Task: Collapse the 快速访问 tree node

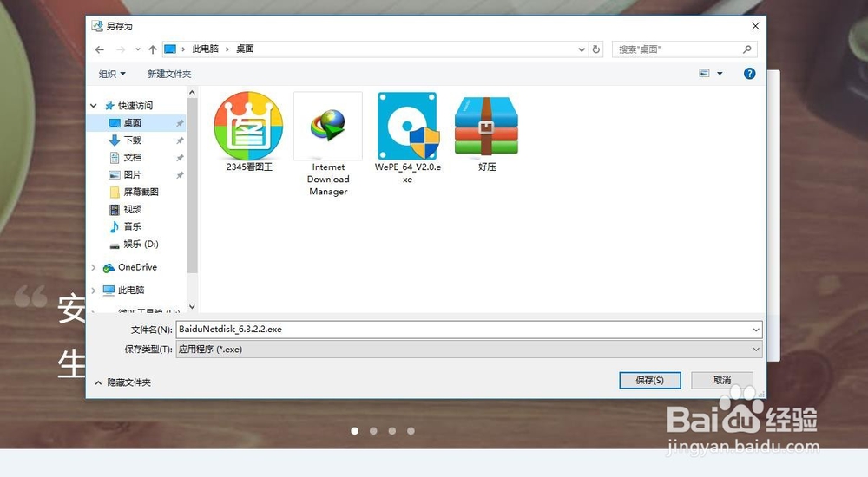Action: click(94, 105)
